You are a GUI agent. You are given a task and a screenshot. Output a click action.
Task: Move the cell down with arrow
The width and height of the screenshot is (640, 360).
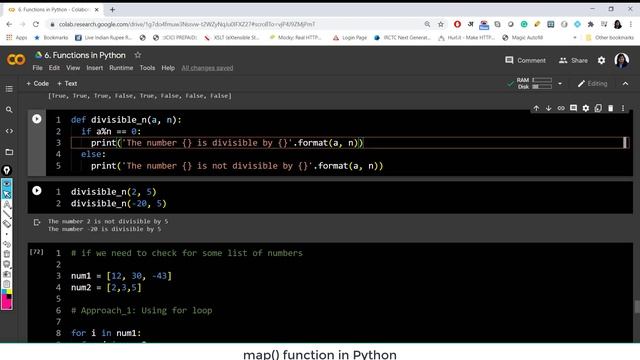click(549, 108)
